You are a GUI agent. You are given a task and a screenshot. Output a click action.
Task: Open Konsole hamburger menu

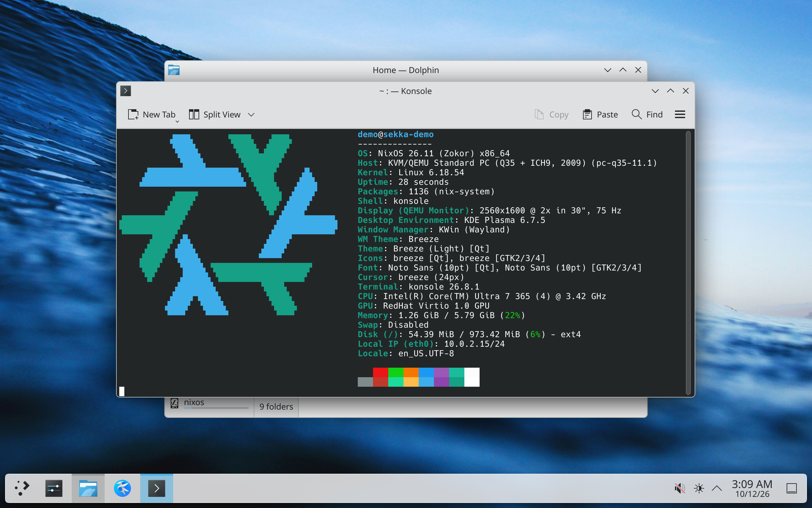tap(680, 115)
